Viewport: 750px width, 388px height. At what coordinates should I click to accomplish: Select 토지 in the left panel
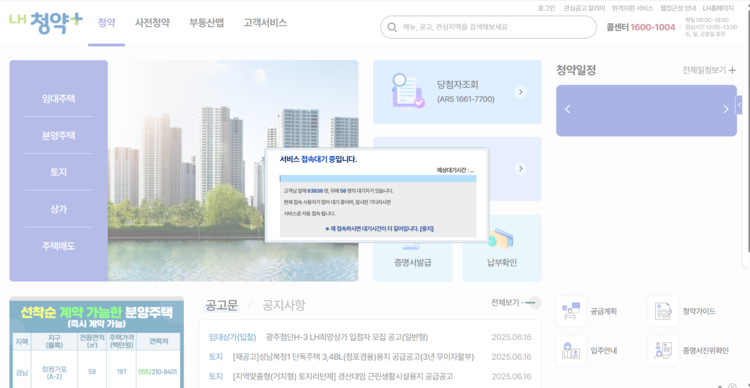tap(58, 172)
